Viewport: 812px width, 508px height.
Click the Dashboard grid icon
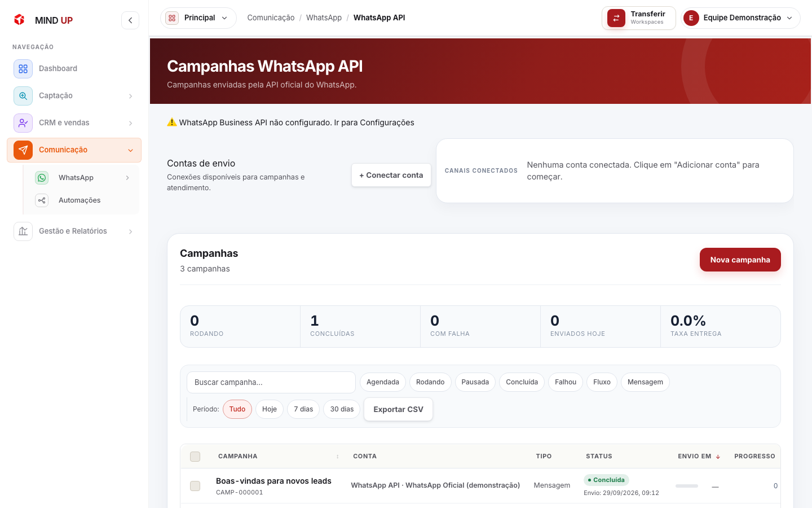[23, 69]
